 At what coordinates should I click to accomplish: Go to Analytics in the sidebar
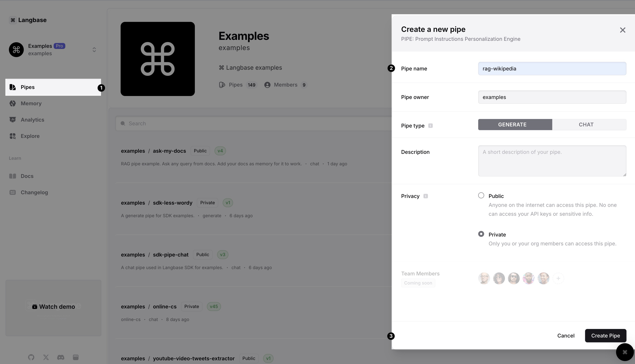pyautogui.click(x=32, y=120)
